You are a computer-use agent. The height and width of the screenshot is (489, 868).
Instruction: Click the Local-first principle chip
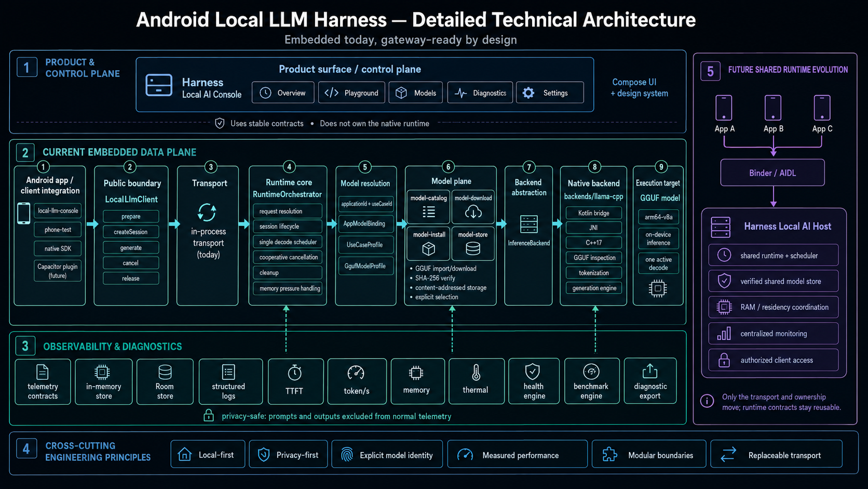click(208, 454)
